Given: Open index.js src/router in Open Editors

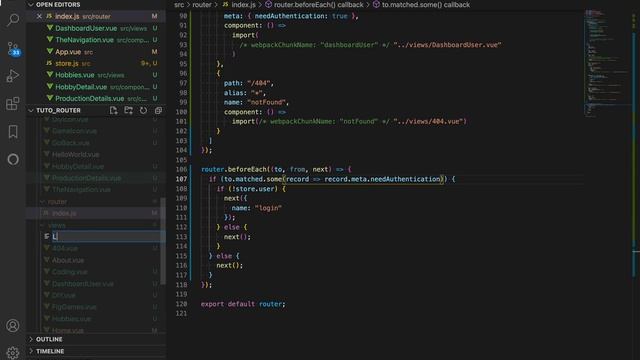Looking at the screenshot, I should point(96,16).
